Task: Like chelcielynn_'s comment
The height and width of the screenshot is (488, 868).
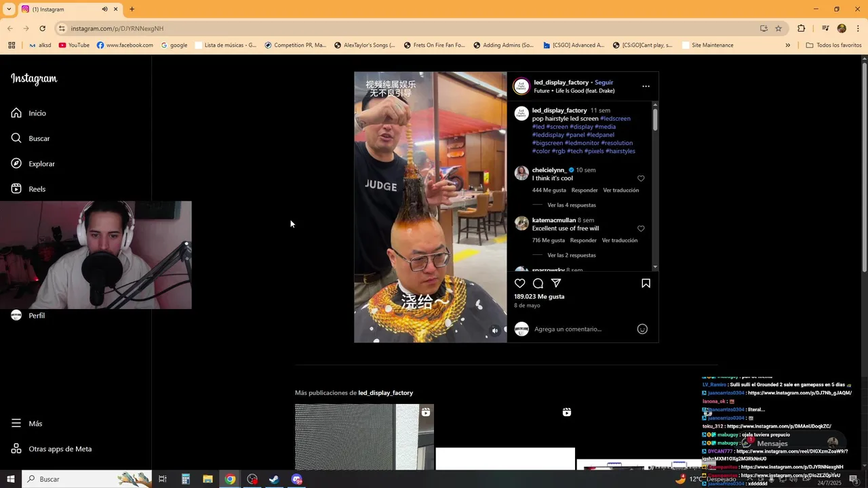Action: pyautogui.click(x=641, y=178)
